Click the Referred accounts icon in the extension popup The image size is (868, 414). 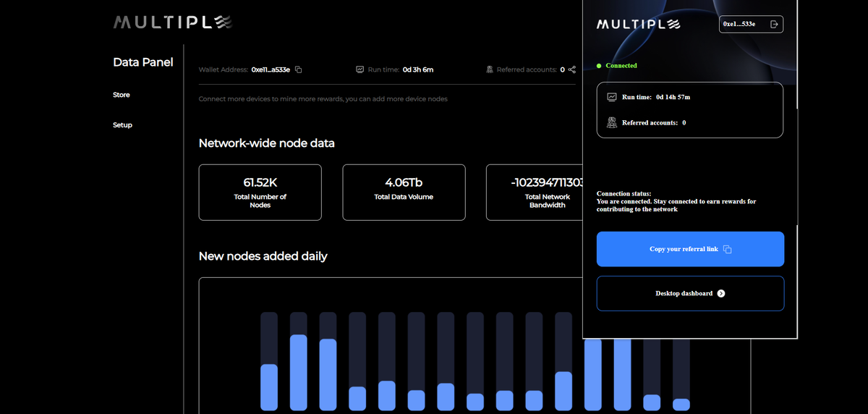click(612, 122)
